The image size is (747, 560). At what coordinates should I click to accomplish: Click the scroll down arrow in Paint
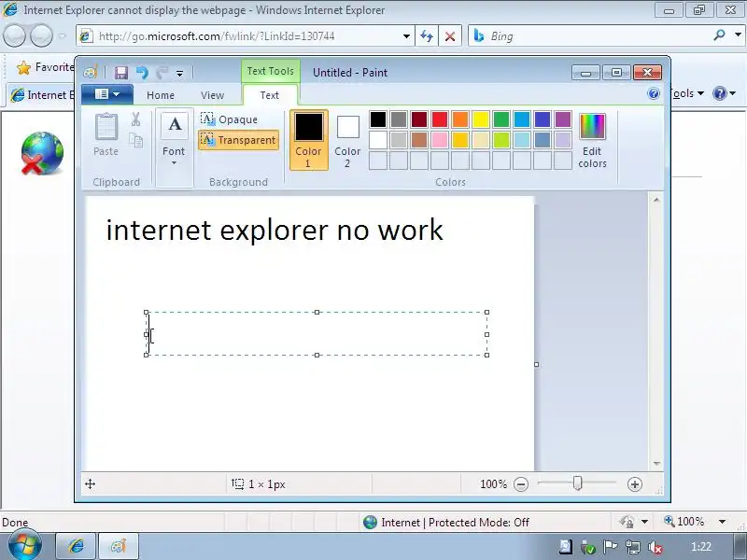656,463
